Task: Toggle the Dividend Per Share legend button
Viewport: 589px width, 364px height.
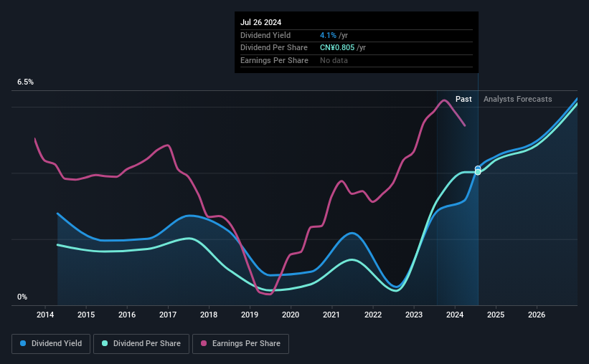Action: (x=141, y=344)
